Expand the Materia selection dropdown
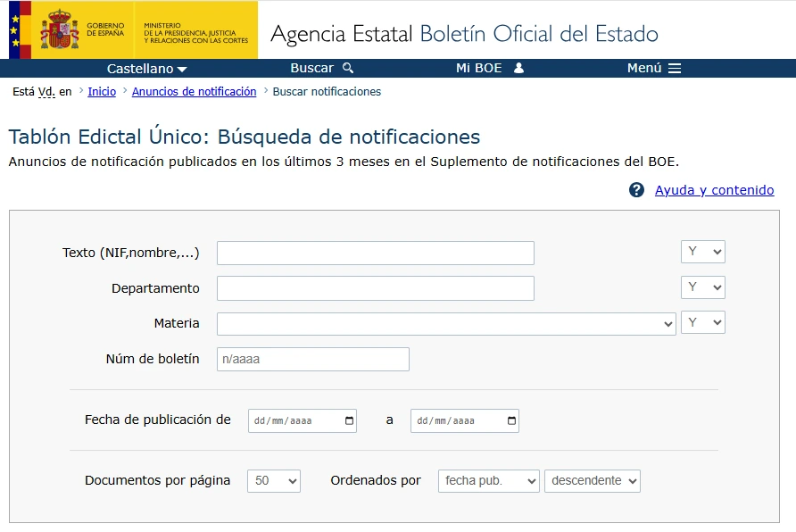The width and height of the screenshot is (796, 532). click(446, 324)
